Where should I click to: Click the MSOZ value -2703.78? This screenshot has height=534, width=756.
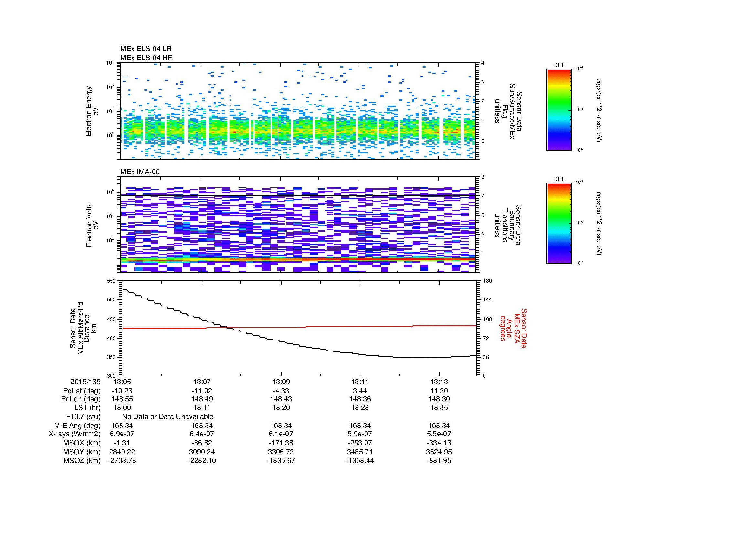click(x=122, y=461)
